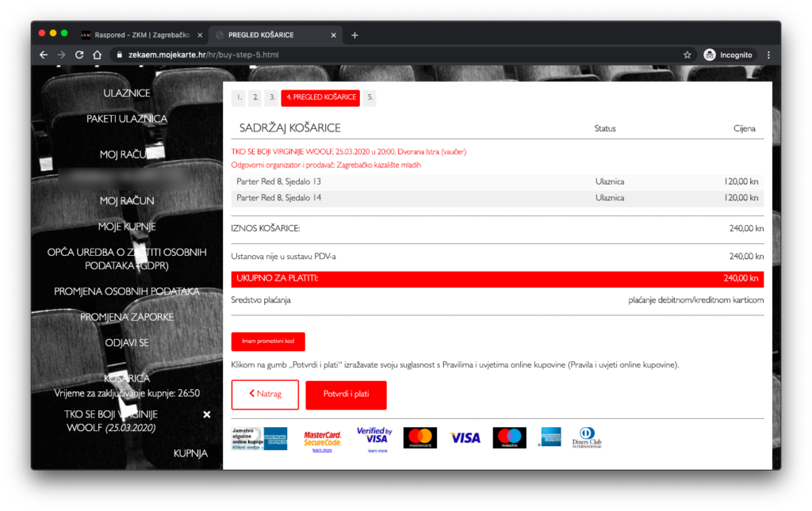
Task: Jump to checkout step 5
Action: coord(370,98)
